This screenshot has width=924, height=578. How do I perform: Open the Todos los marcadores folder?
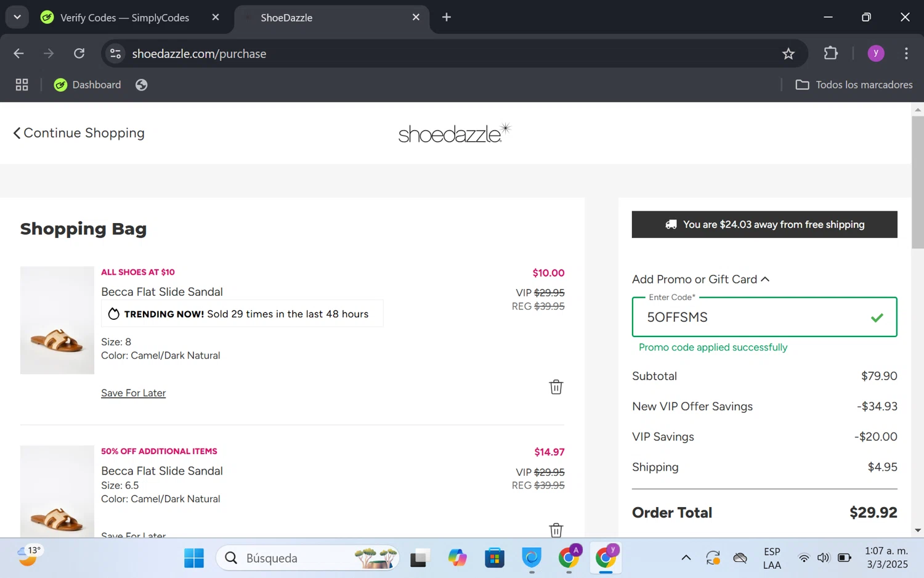[x=854, y=85]
